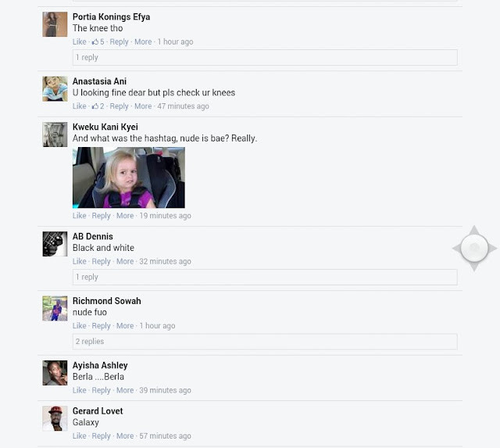The height and width of the screenshot is (448, 500).
Task: Open Richmond Sowah's profile picture
Action: point(55,308)
